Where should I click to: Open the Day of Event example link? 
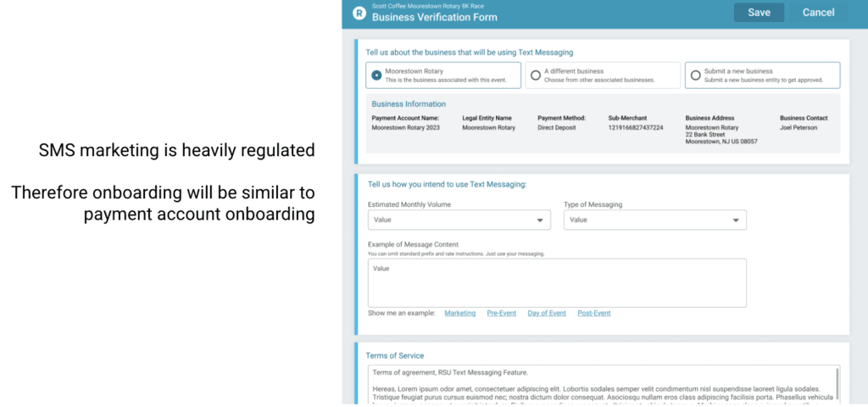546,313
